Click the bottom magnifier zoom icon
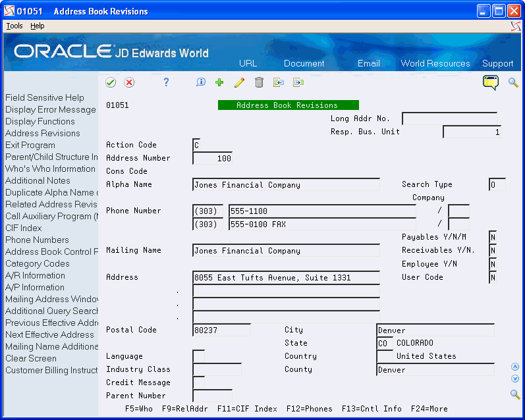The width and height of the screenshot is (525, 420). (515, 394)
